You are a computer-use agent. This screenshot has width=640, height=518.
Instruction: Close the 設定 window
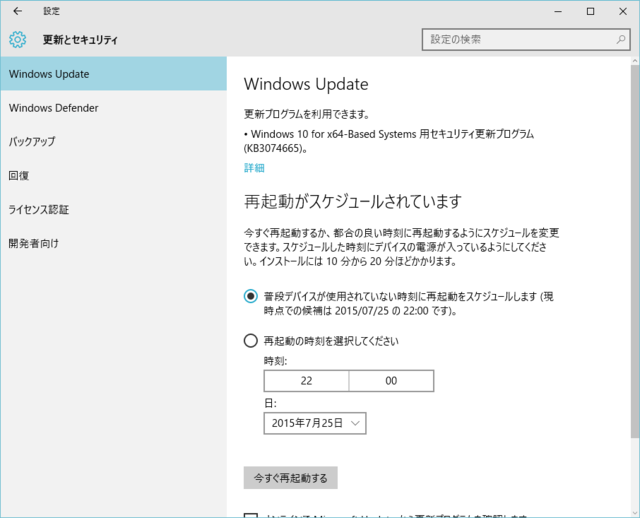pos(623,11)
